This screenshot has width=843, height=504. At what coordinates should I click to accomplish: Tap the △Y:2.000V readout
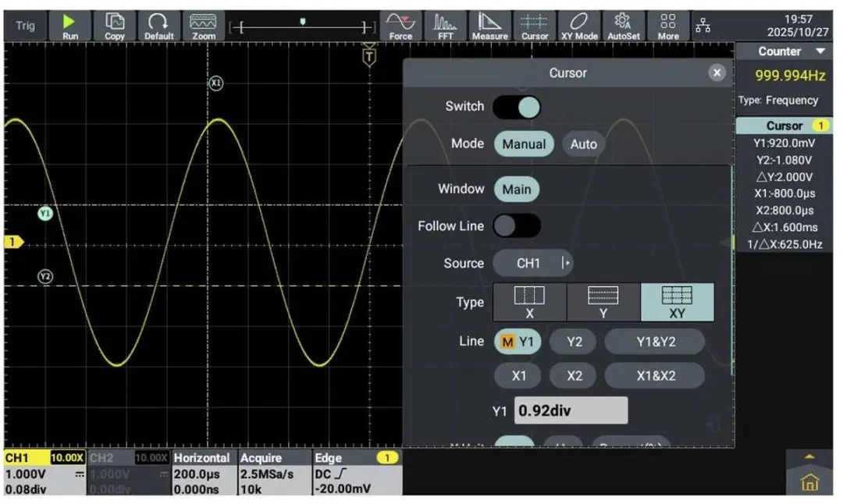pos(784,177)
